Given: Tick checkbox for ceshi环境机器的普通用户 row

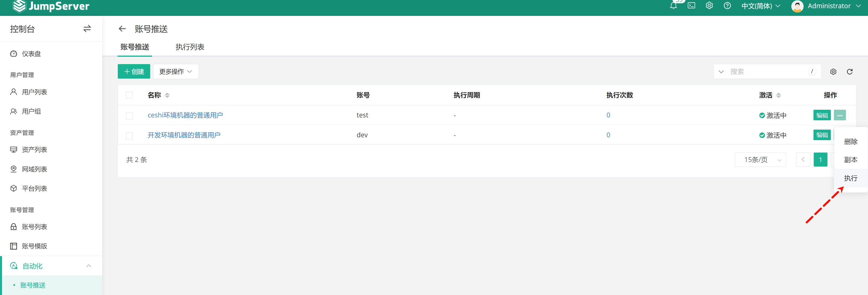Looking at the screenshot, I should point(129,115).
